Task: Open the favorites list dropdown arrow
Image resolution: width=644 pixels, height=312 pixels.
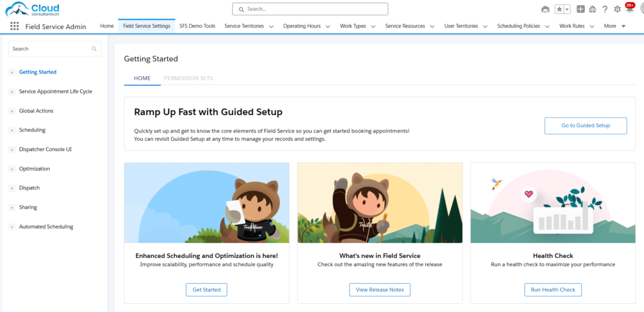Action: coord(567,9)
